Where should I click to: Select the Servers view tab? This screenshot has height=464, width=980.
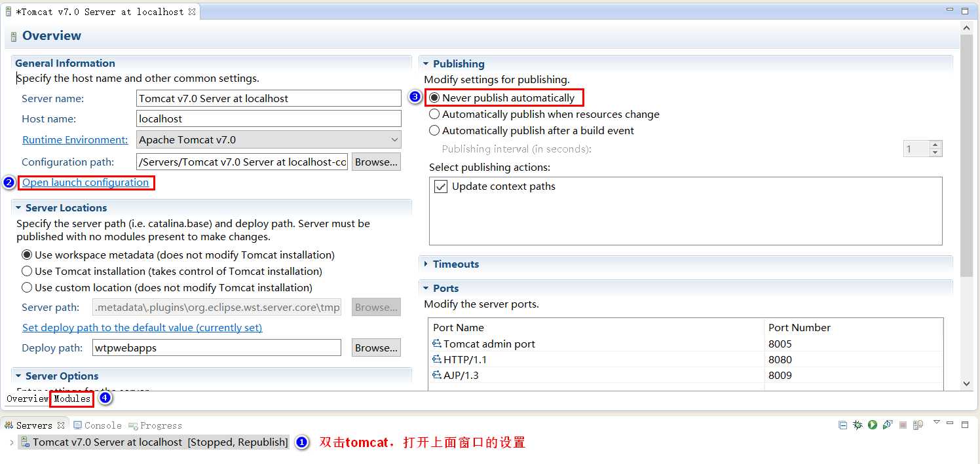33,425
